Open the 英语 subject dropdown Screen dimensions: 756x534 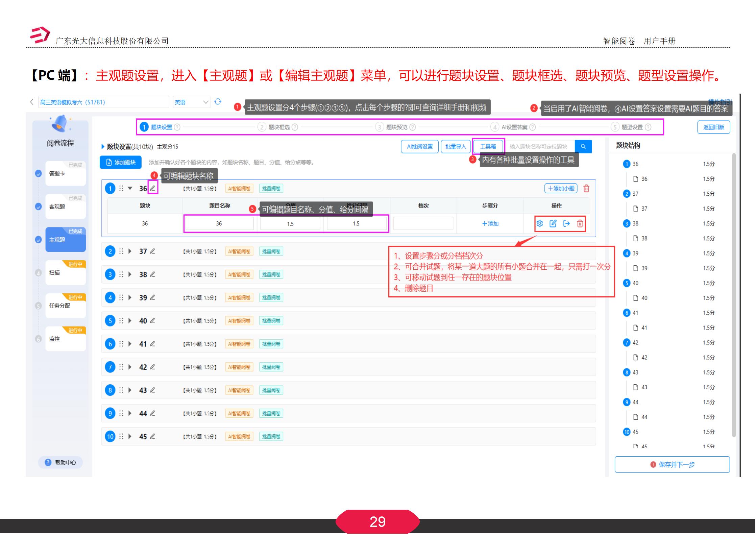click(191, 102)
